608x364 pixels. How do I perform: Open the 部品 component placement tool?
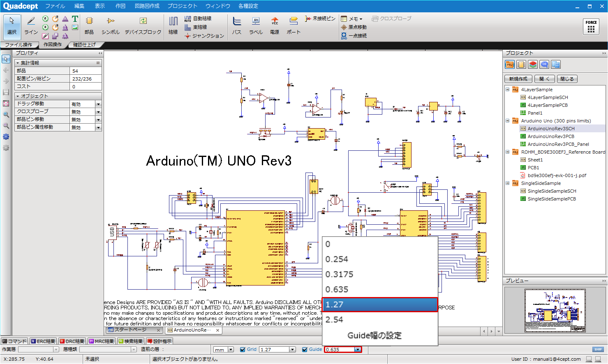89,25
